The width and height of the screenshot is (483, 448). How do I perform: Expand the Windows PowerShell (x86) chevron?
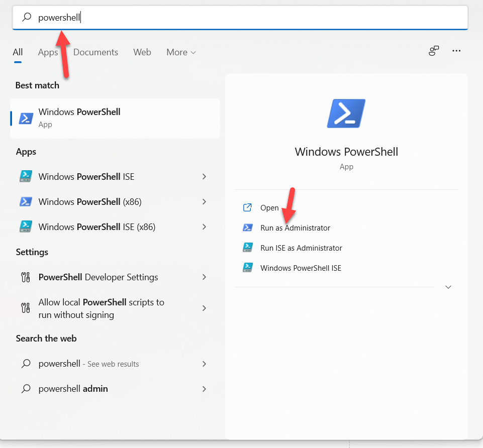tap(204, 202)
